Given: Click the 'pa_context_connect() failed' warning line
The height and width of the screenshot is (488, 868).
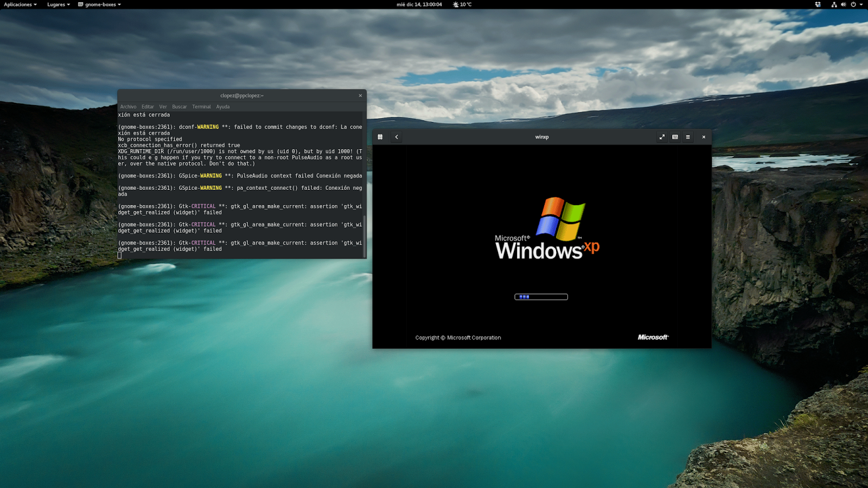Looking at the screenshot, I should coord(240,191).
